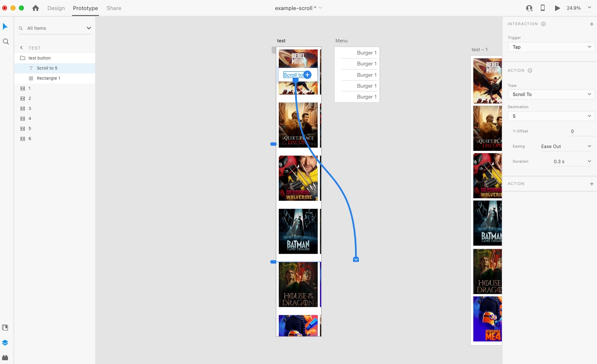Open the mobile device preview icon
597x364 pixels.
(x=542, y=8)
